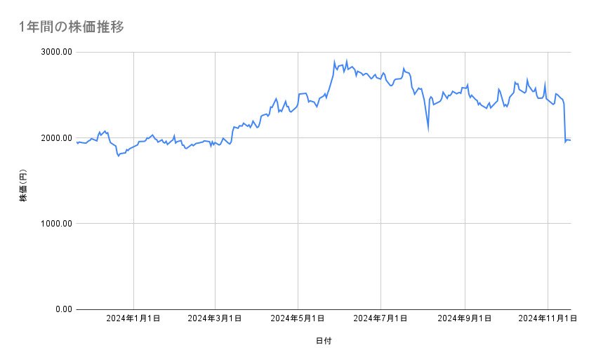The height and width of the screenshot is (364, 589).
Task: Click the vertical gridline above 2024年7月1日 below the line
Action: [381, 210]
